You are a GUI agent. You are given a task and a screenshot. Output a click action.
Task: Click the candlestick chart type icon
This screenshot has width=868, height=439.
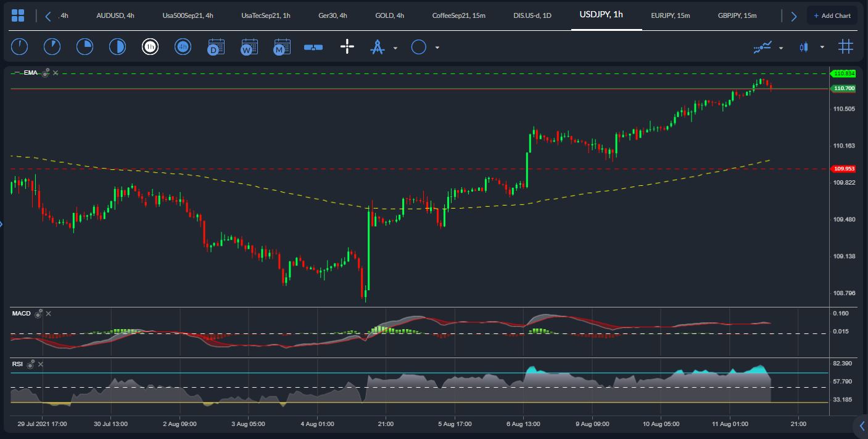804,47
